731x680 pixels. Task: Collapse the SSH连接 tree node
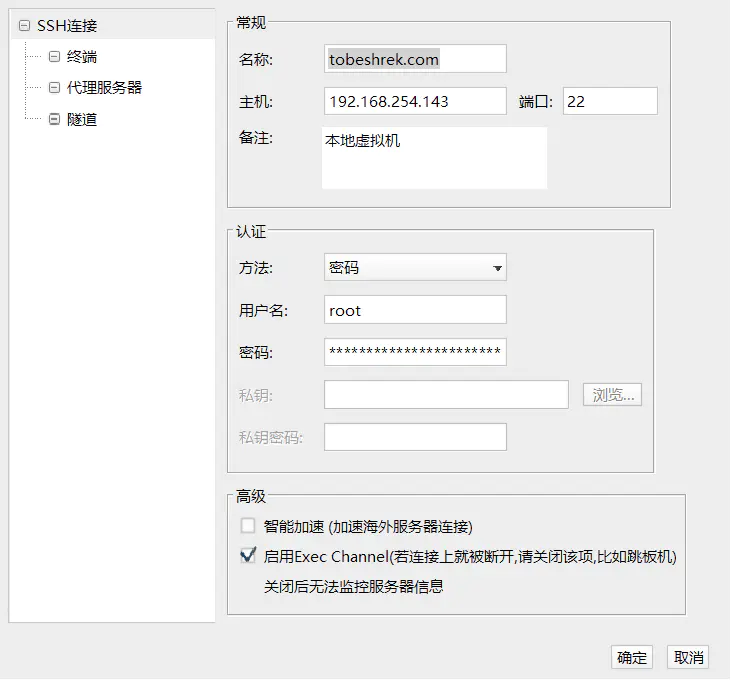coord(25,26)
